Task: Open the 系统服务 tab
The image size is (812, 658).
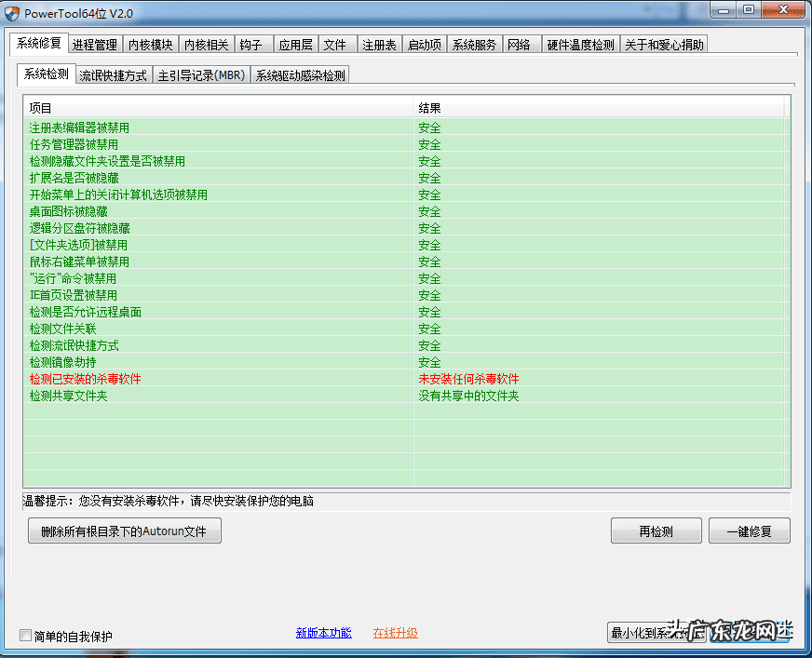Action: [474, 44]
